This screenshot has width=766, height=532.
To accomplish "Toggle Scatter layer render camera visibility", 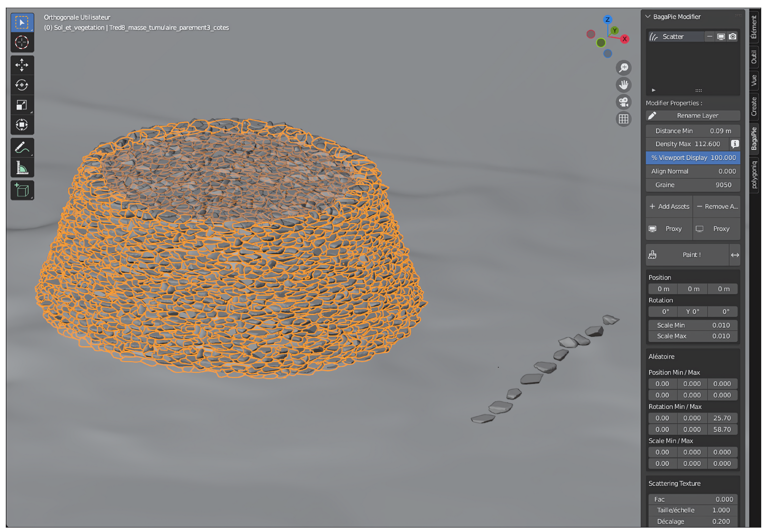I will pyautogui.click(x=732, y=37).
